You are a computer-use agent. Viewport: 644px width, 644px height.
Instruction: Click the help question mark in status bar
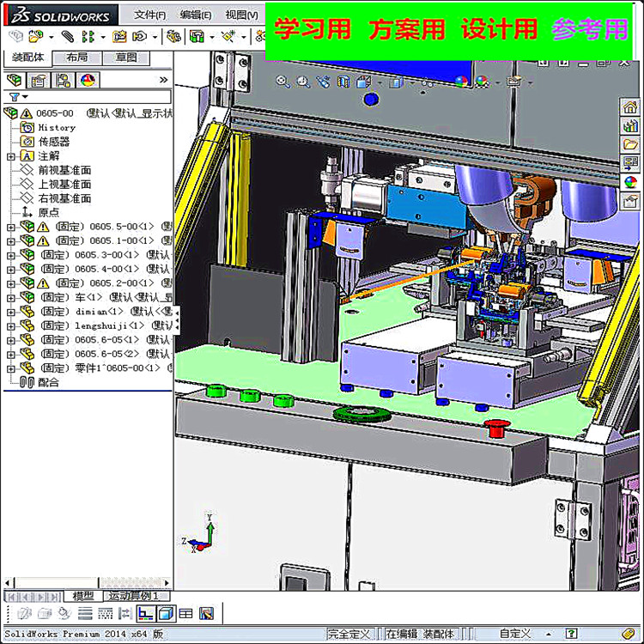[x=571, y=633]
